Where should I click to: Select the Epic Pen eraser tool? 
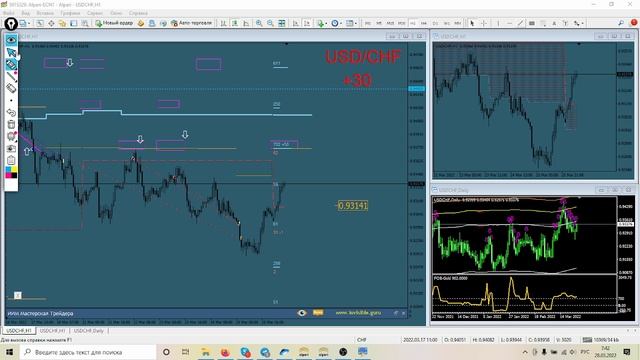click(x=11, y=88)
